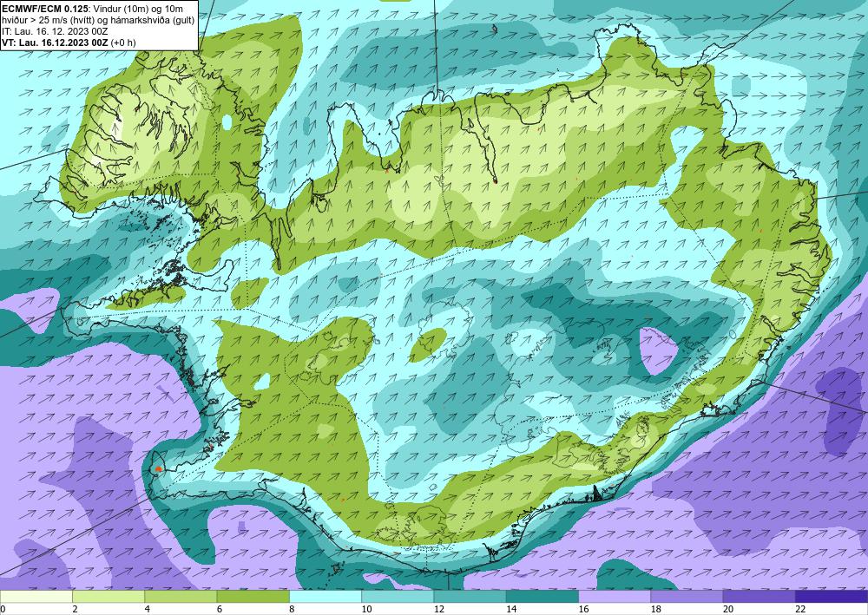Click the '(+0 h)' forecast offset text

coord(123,43)
